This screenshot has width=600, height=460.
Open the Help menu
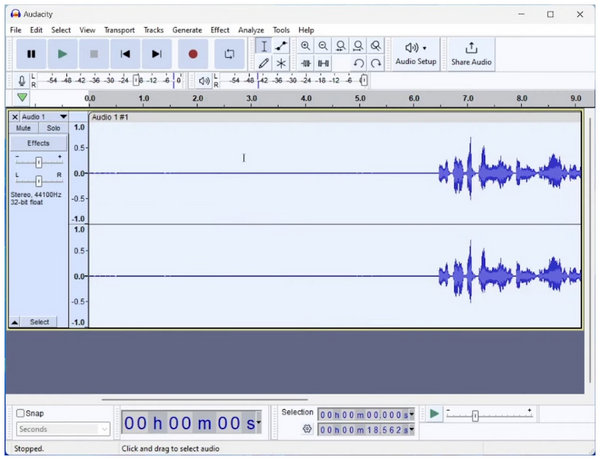pyautogui.click(x=306, y=30)
